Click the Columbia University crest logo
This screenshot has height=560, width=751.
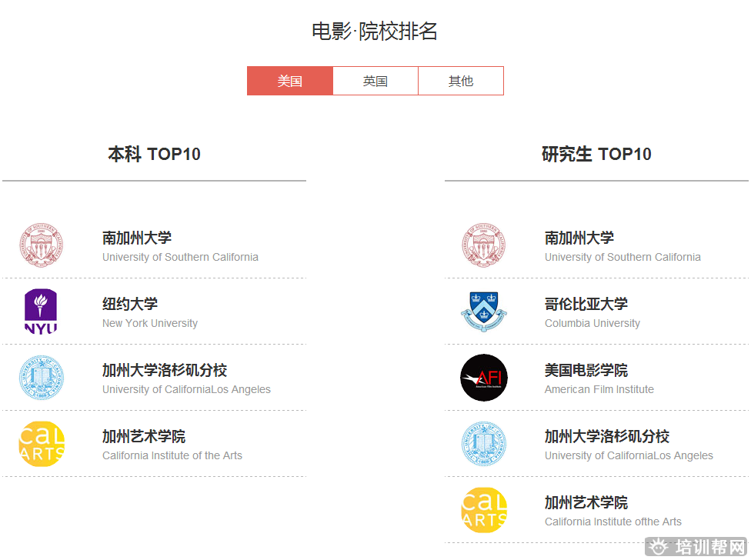pos(484,312)
